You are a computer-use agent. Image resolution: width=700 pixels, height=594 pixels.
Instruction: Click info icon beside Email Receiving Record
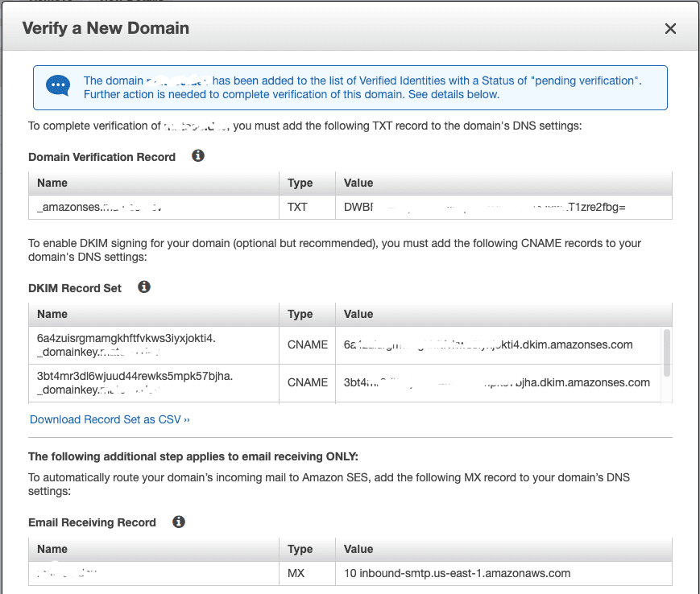point(179,522)
